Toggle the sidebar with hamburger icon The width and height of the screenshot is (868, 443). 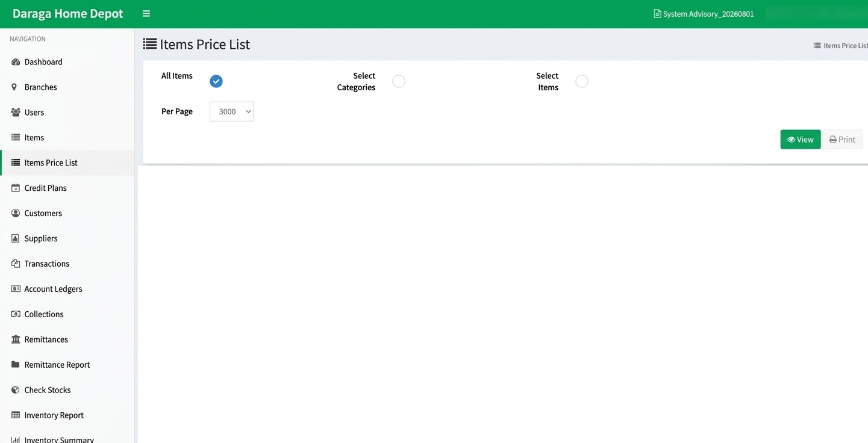point(146,14)
